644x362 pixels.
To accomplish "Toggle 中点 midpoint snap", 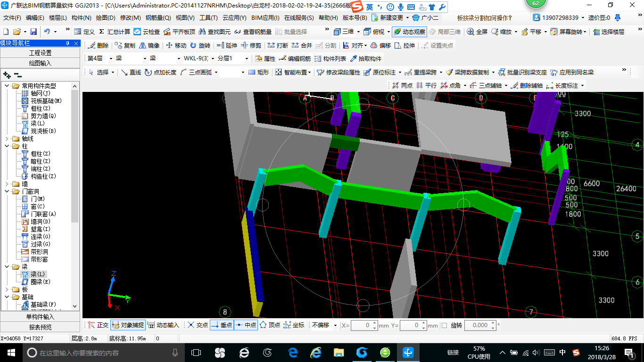I will pos(246,325).
